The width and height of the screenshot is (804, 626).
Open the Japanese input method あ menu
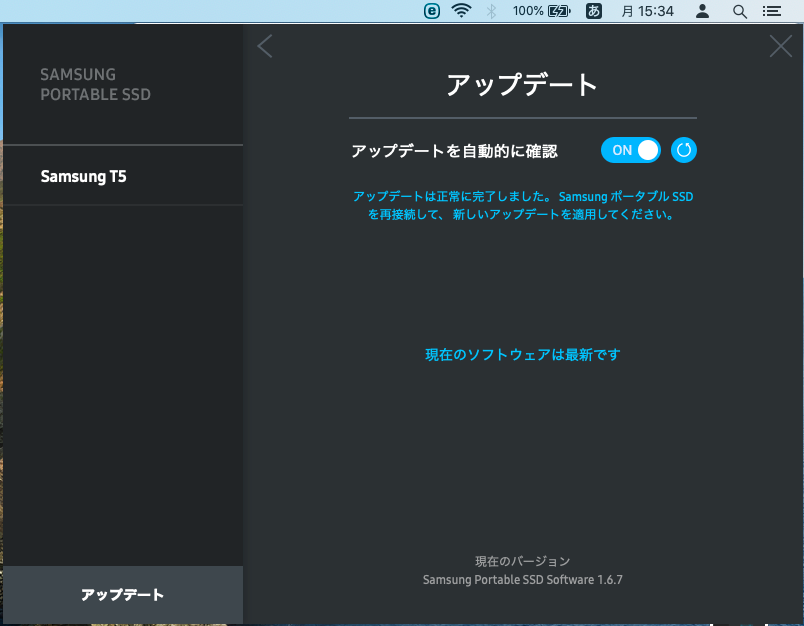point(593,11)
